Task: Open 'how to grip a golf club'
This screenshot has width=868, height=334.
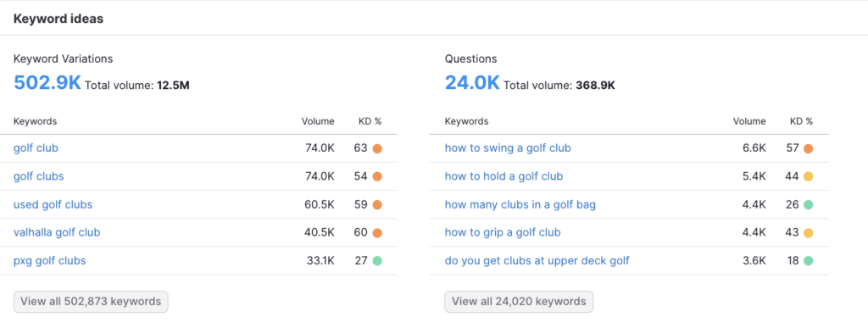Action: (503, 232)
